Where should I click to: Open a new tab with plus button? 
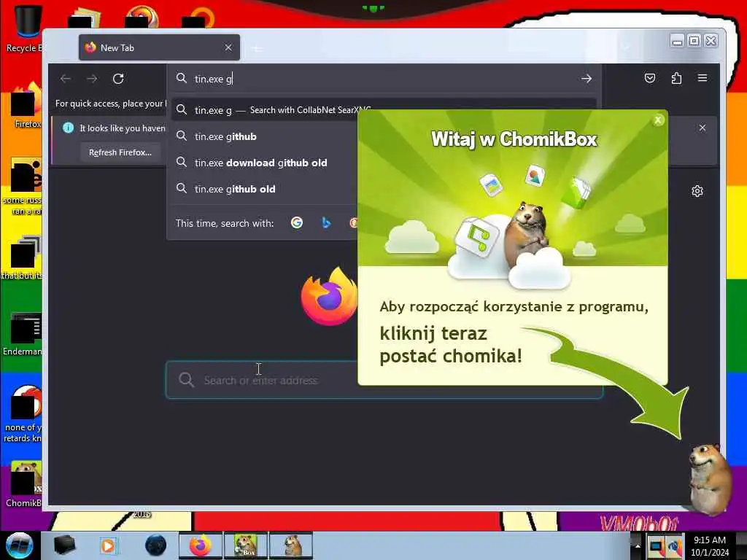point(257,49)
